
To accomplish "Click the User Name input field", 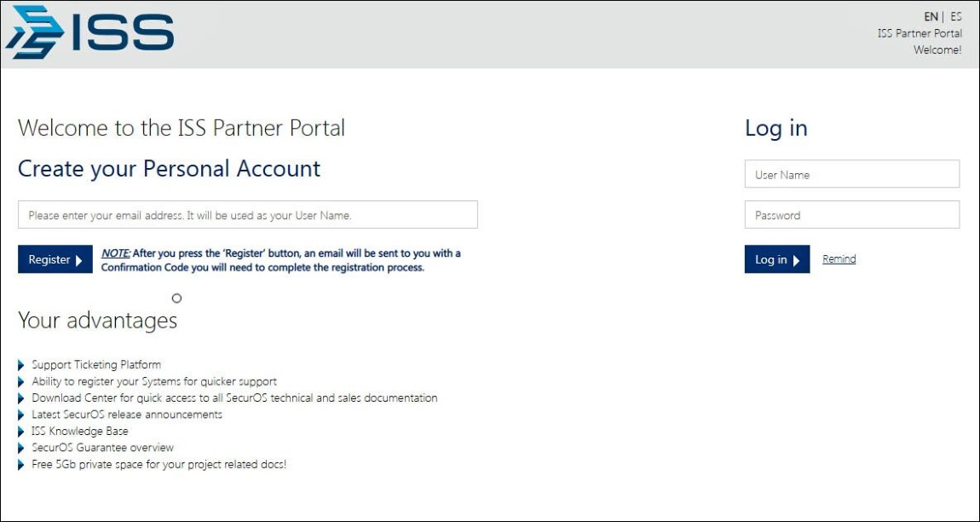I will coord(851,174).
